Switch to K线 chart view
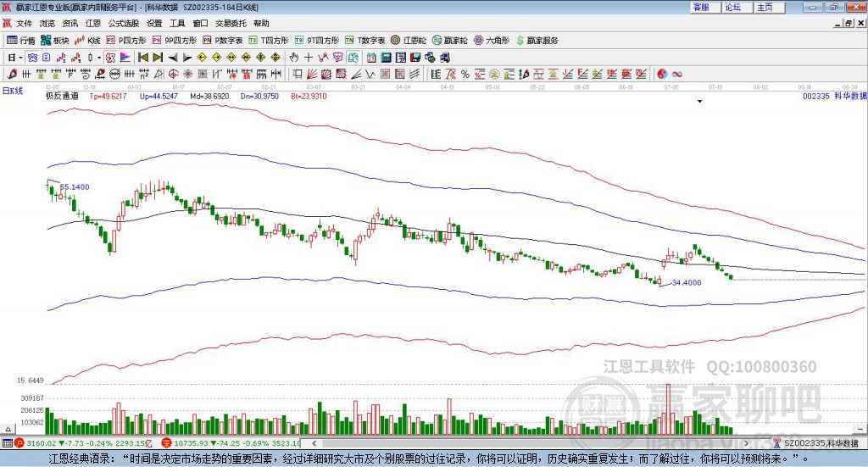Image resolution: width=868 pixels, height=467 pixels. tap(87, 41)
